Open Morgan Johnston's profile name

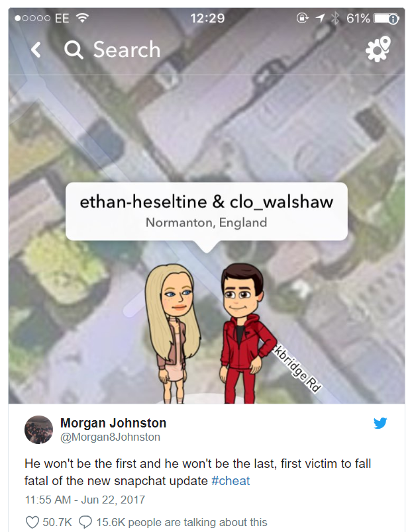[113, 423]
